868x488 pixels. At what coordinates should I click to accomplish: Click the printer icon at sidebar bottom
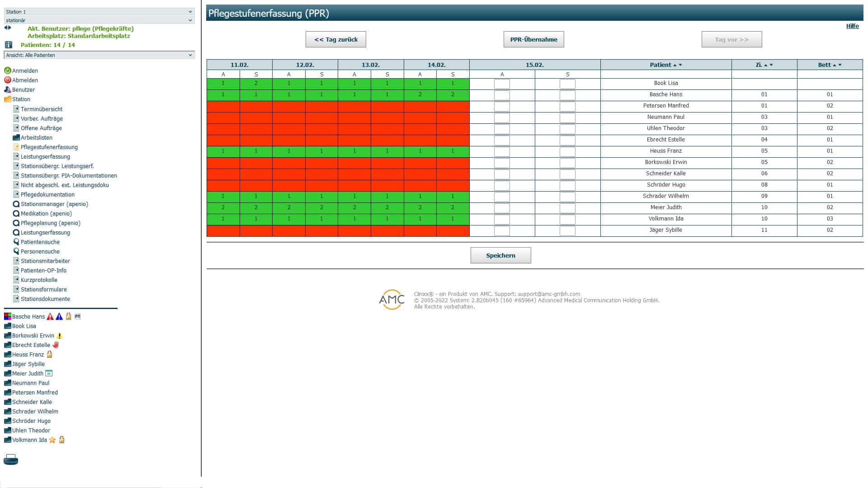(11, 460)
